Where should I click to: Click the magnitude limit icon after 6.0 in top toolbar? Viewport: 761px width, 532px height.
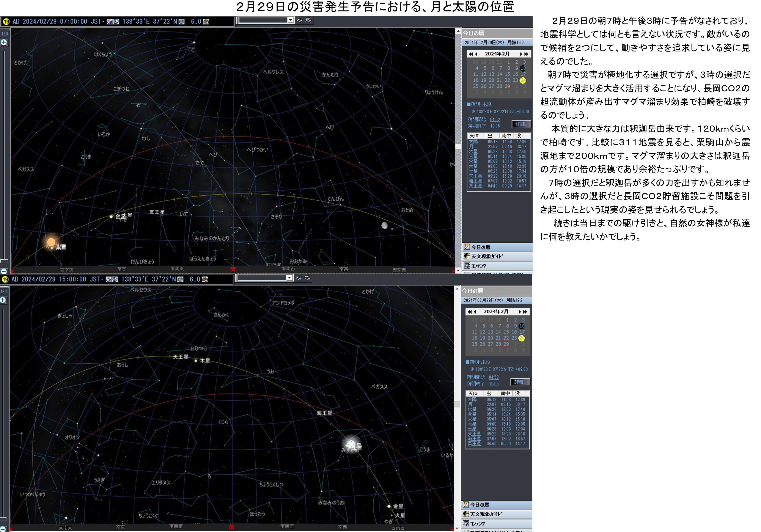206,22
